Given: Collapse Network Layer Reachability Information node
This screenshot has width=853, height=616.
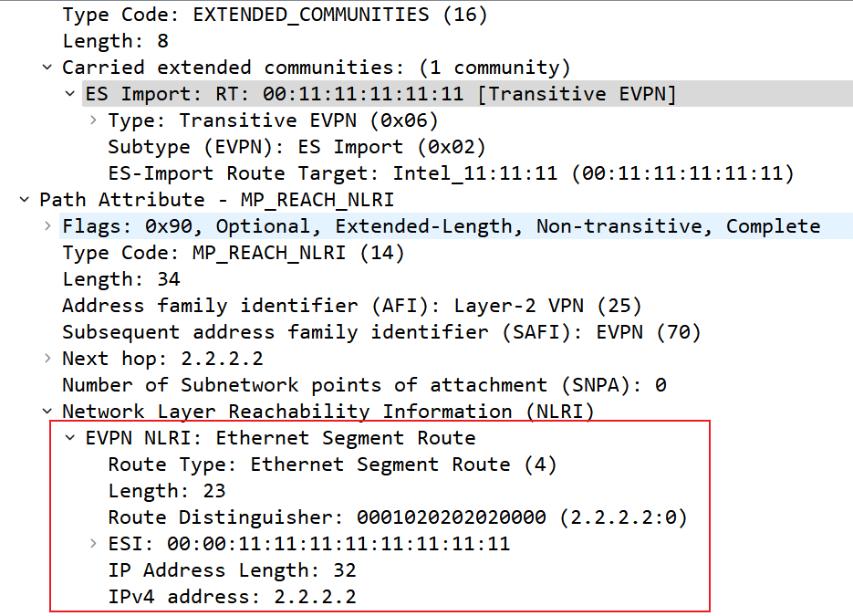Looking at the screenshot, I should tap(47, 412).
